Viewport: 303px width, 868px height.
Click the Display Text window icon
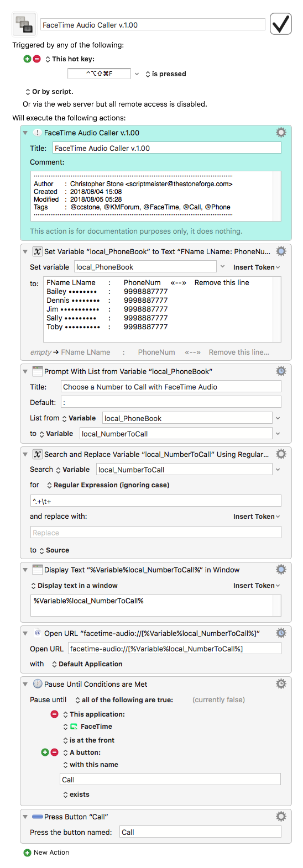tap(37, 570)
